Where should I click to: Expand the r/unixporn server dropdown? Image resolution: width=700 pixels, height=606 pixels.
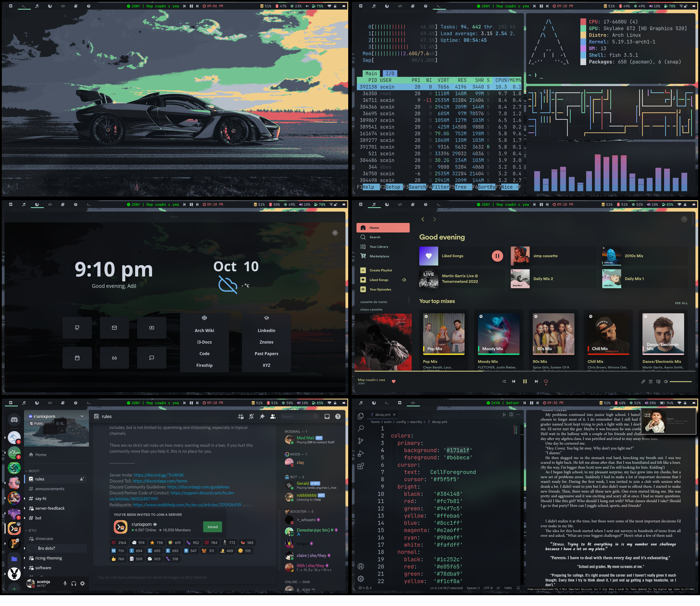tap(82, 416)
